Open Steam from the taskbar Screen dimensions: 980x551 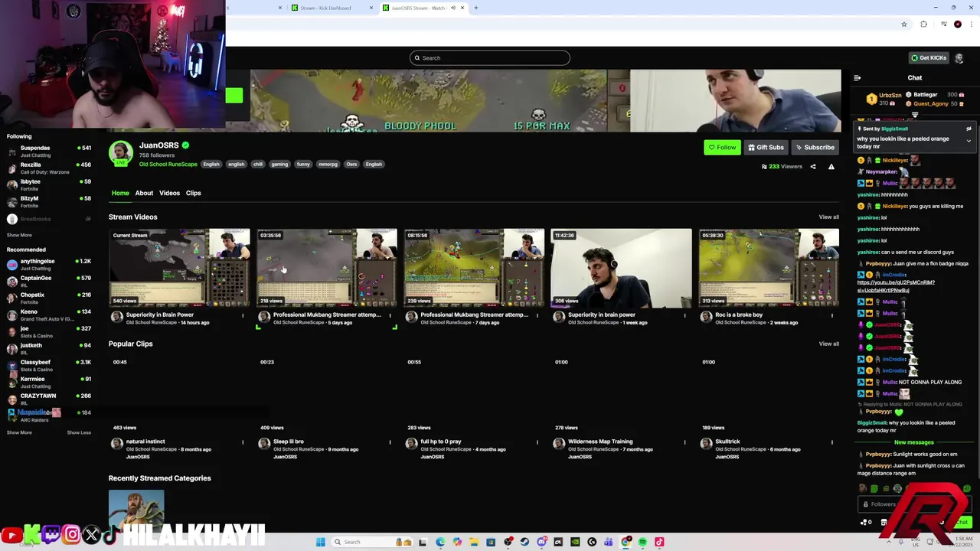coord(524,542)
